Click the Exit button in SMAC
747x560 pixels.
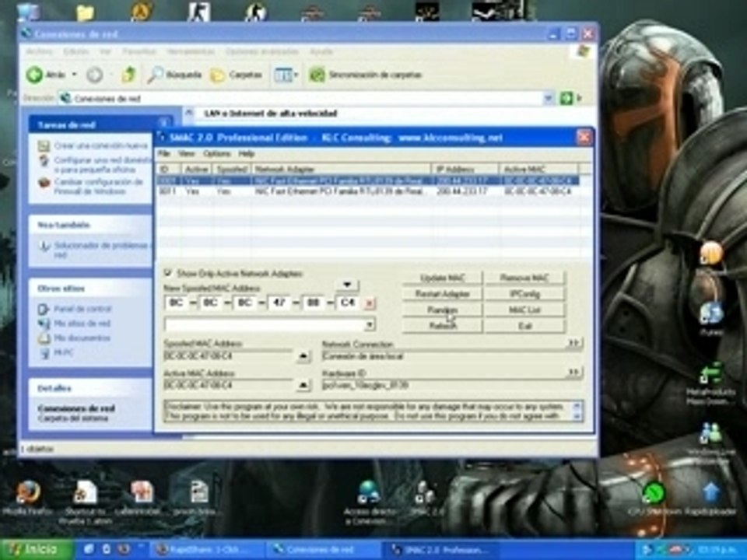(x=524, y=326)
